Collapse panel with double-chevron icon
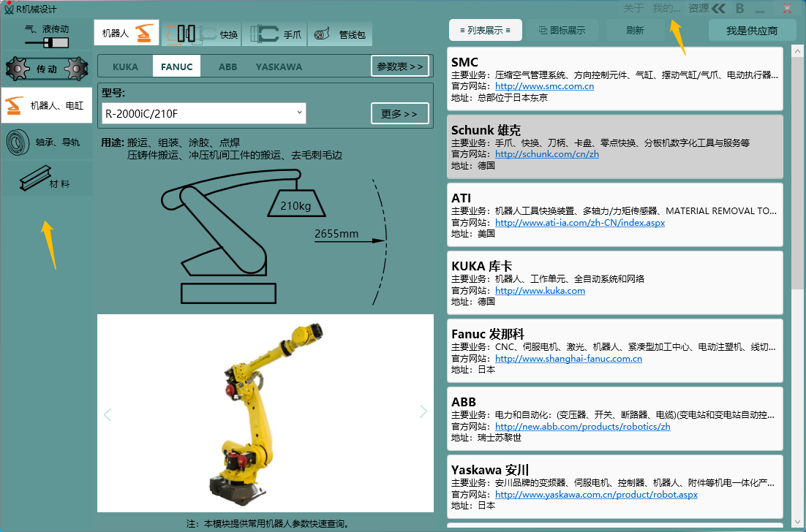Image resolution: width=806 pixels, height=532 pixels. pyautogui.click(x=719, y=8)
